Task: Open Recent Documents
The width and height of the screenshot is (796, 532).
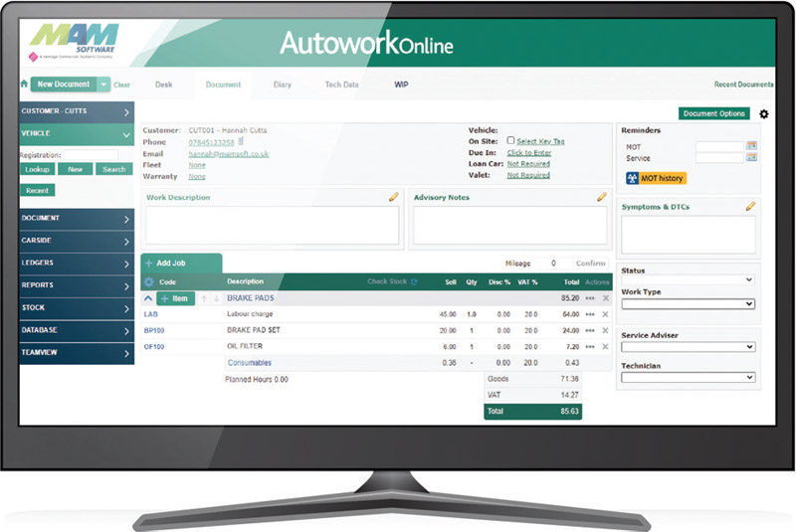Action: (743, 85)
